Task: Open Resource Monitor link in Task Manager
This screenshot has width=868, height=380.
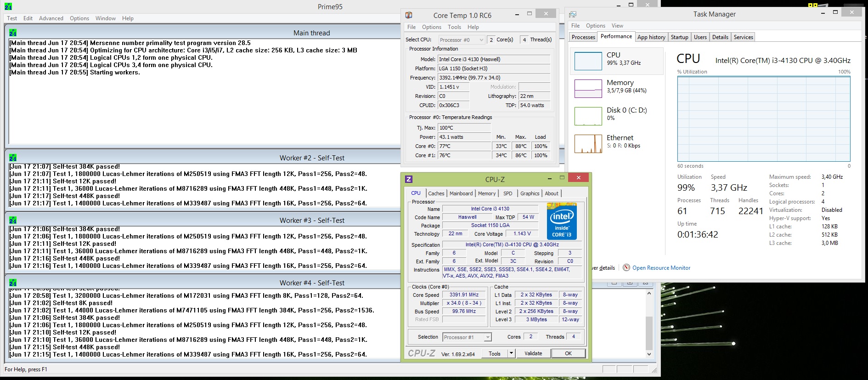Action: point(661,268)
